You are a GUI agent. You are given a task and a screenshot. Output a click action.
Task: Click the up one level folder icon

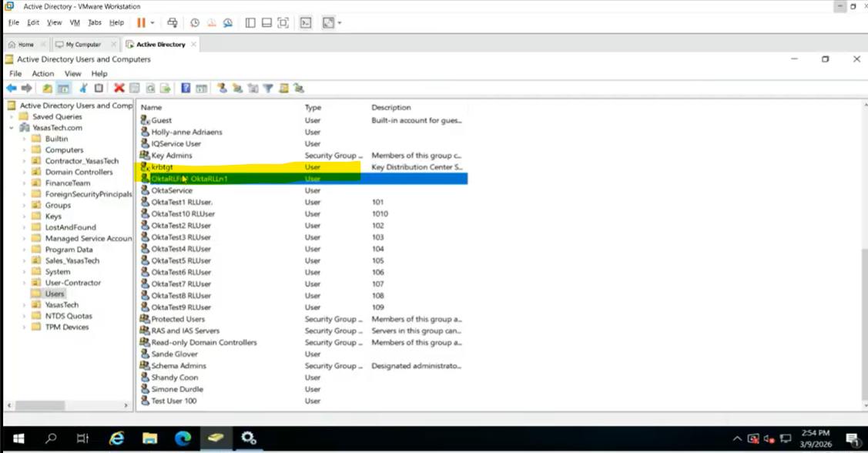48,89
